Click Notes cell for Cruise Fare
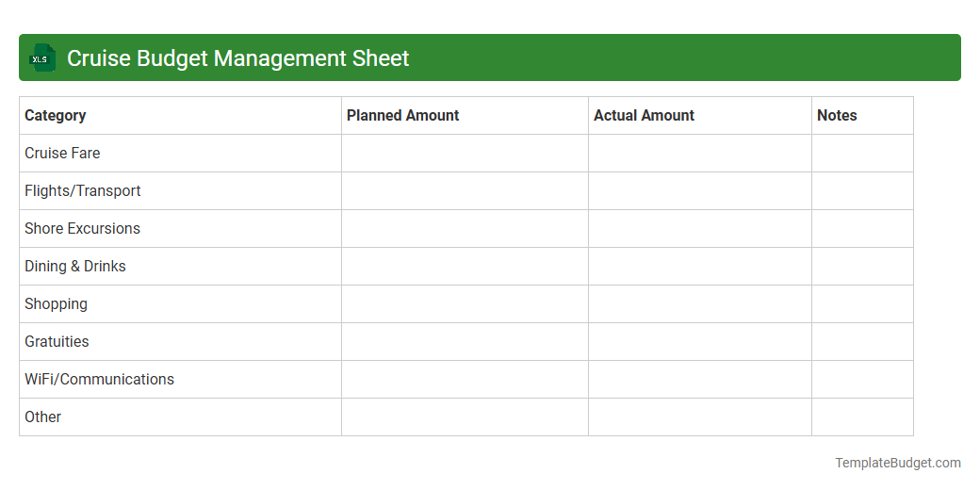Screen dimensions: 980x490 862,153
